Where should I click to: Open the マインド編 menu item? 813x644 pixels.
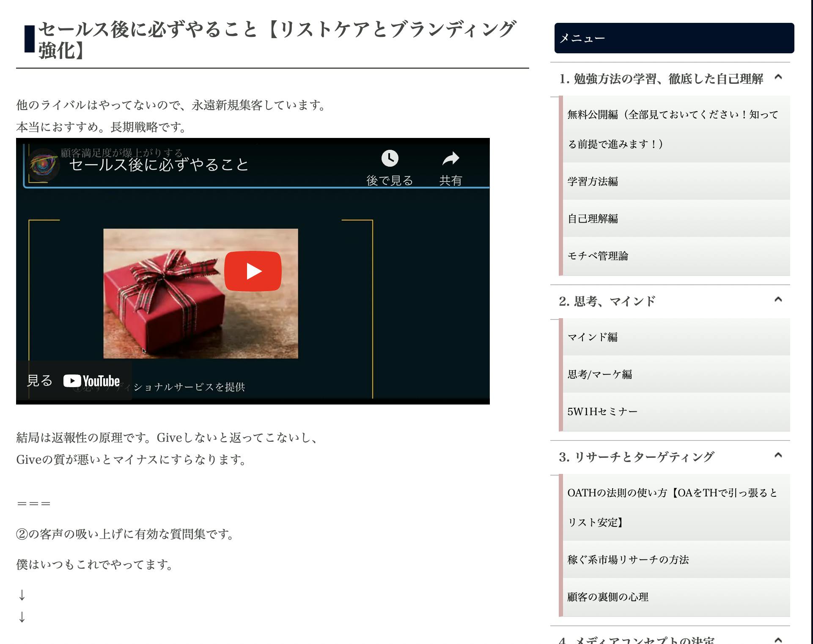tap(592, 337)
